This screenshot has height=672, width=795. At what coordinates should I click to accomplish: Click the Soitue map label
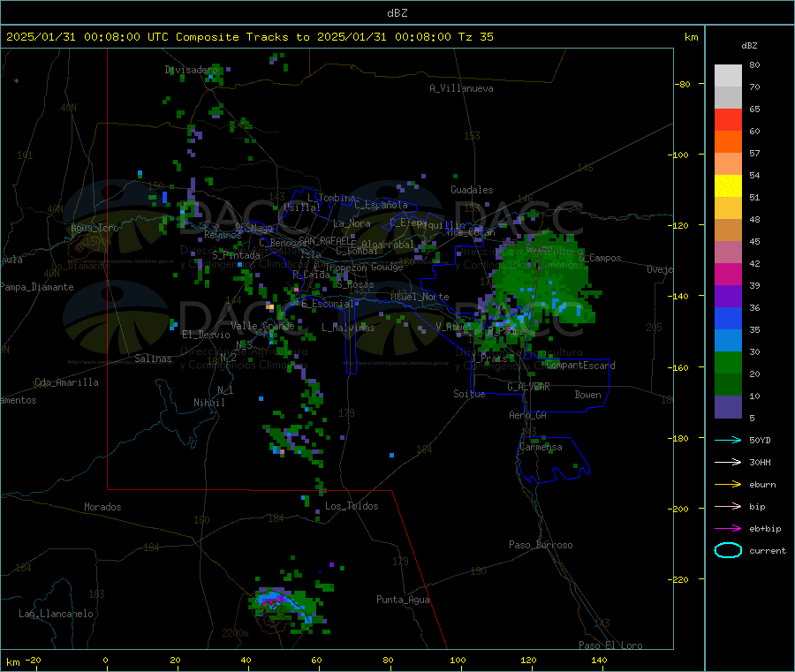(x=469, y=394)
